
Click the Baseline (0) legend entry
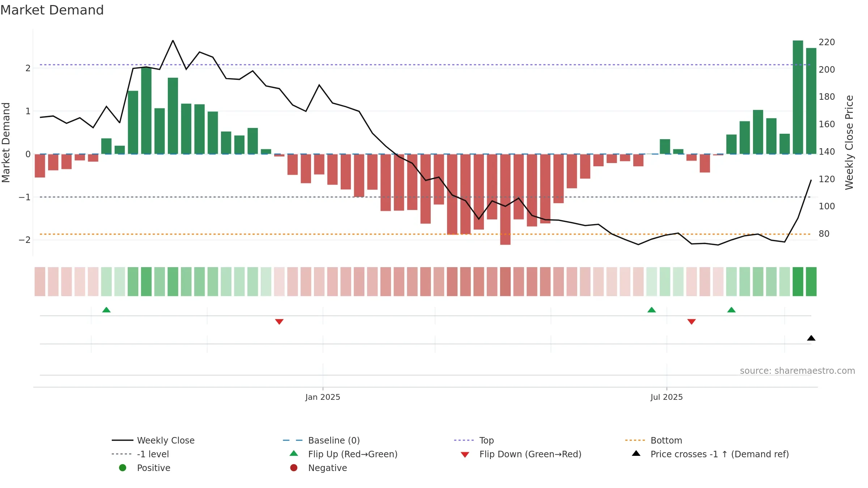(321, 440)
